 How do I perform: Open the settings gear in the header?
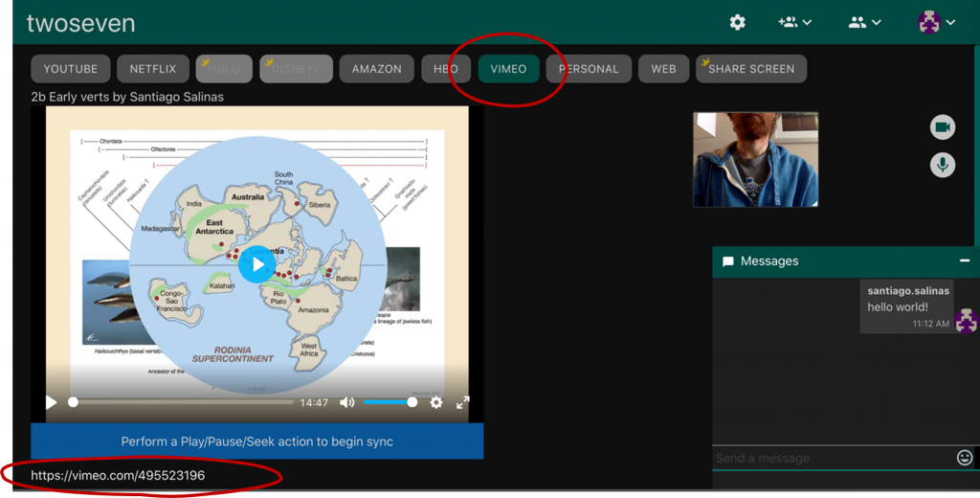click(738, 23)
